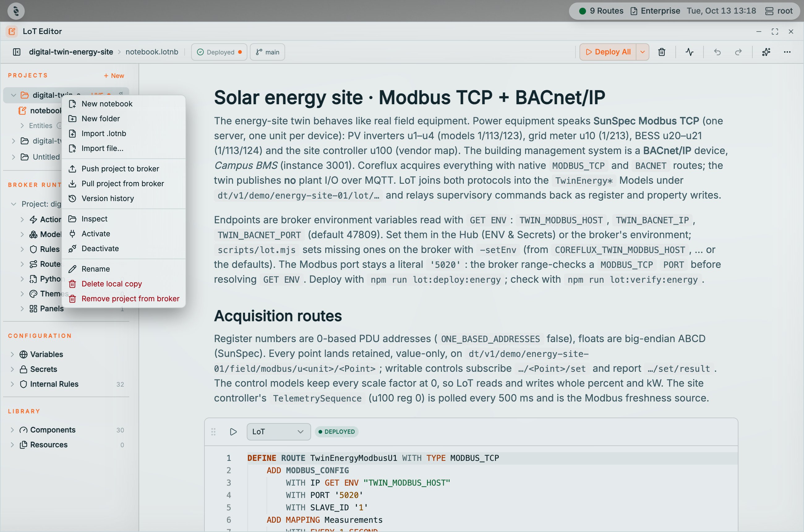
Task: Select Pull project from broker
Action: pos(123,183)
